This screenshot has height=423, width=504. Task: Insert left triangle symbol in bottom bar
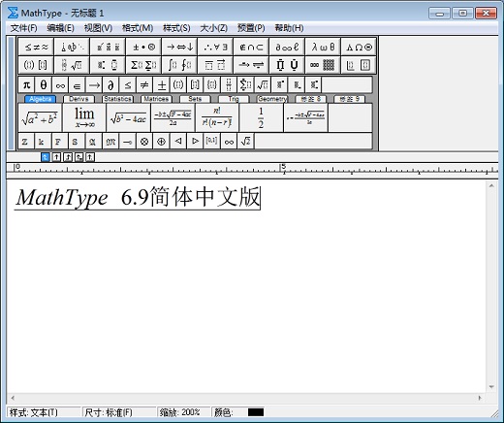coord(178,142)
